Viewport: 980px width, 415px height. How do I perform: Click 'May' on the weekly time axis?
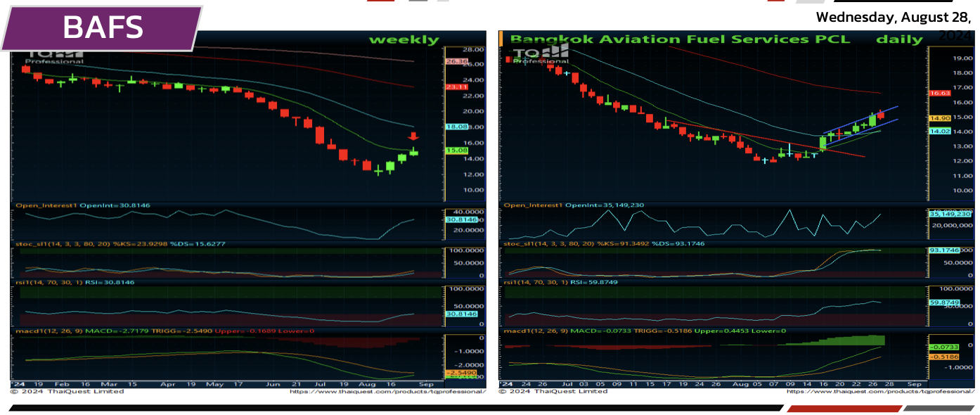(x=214, y=384)
